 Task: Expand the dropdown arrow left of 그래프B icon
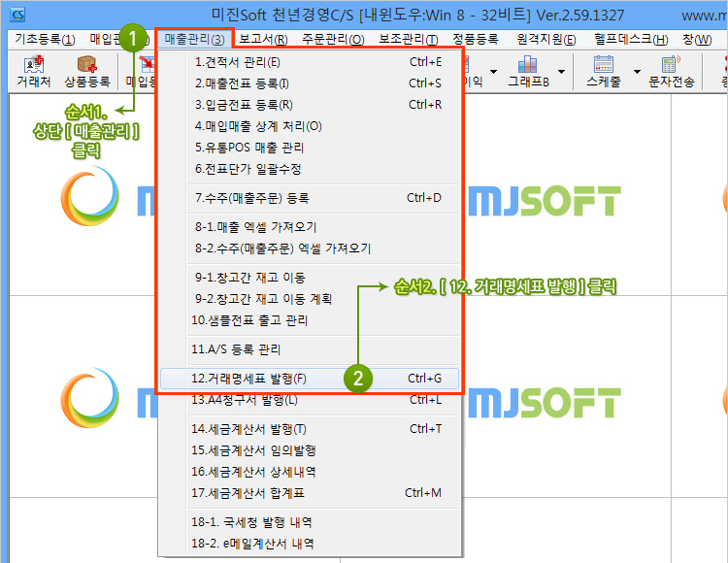click(493, 72)
